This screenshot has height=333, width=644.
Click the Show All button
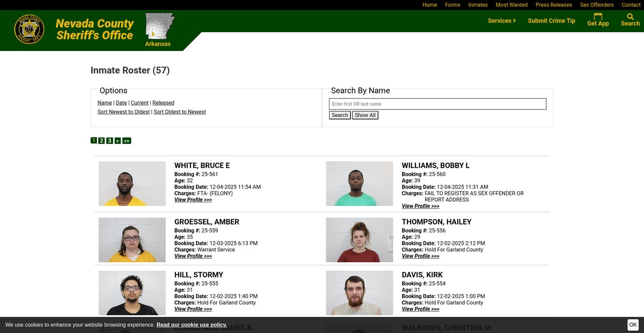[365, 115]
